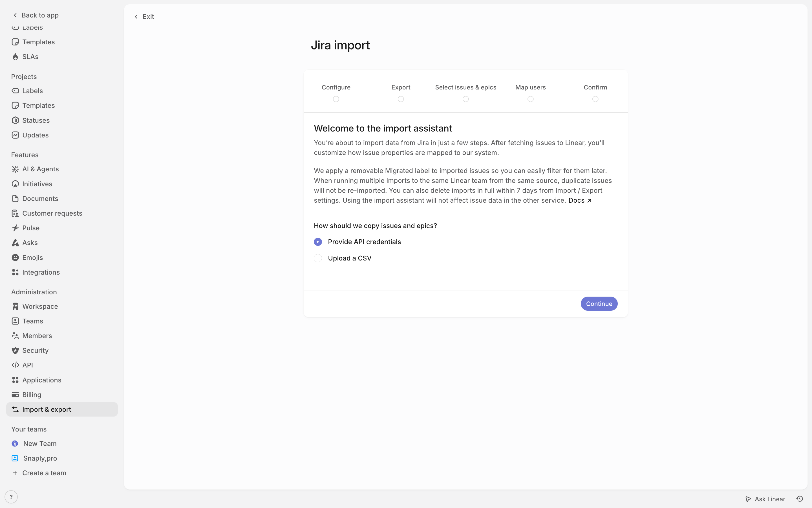Open Initiatives feature settings

coord(62,184)
